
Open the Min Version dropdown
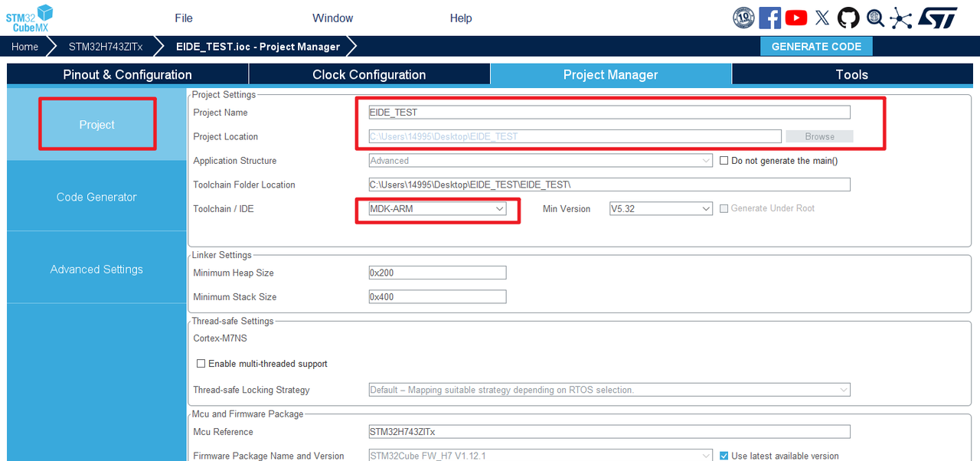coord(661,208)
